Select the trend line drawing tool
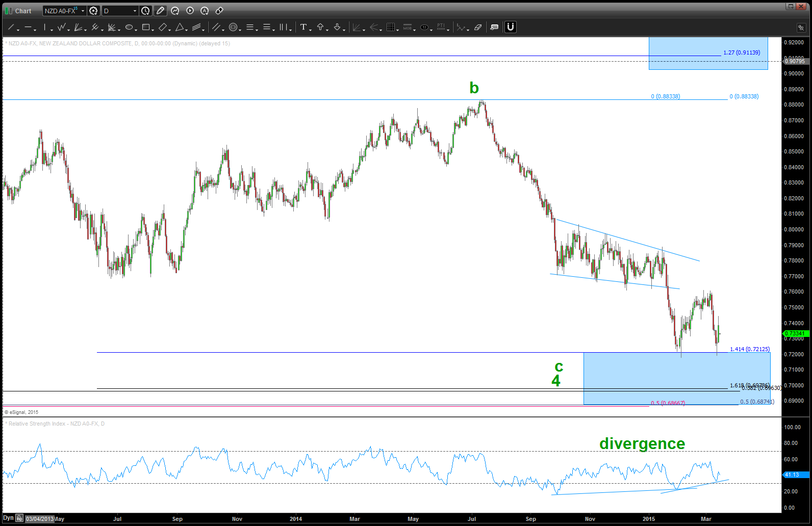The image size is (812, 526). click(11, 28)
